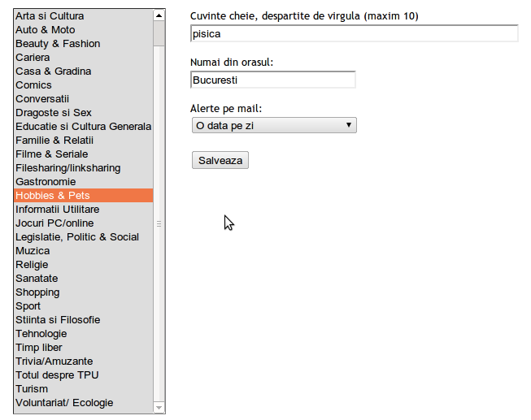
Task: Select Arta si Cultura category
Action: click(83, 16)
